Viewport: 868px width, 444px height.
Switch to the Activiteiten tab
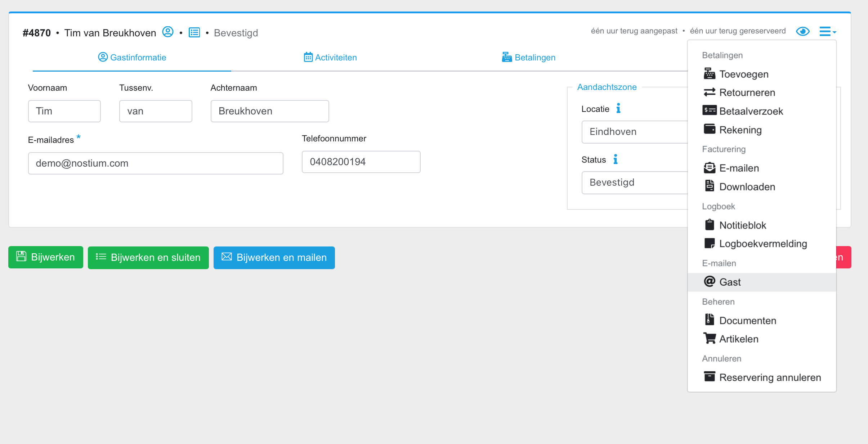pyautogui.click(x=330, y=58)
